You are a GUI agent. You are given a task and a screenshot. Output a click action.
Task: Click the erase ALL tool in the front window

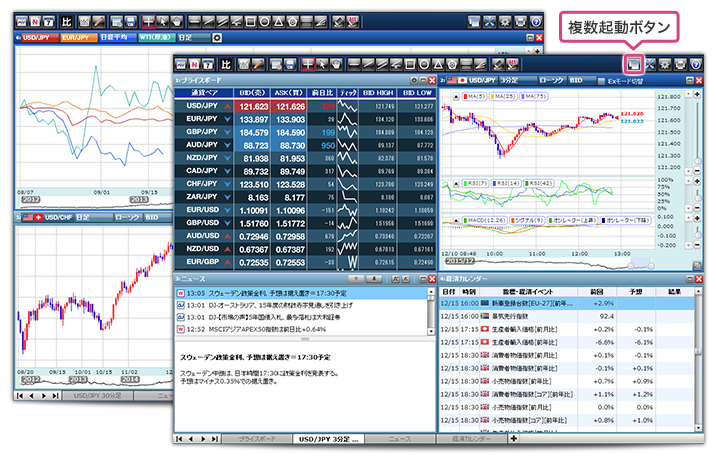coord(513,64)
